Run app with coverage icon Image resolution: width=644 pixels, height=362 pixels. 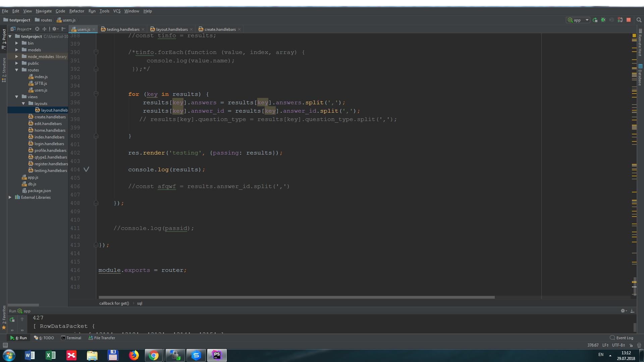pos(612,20)
